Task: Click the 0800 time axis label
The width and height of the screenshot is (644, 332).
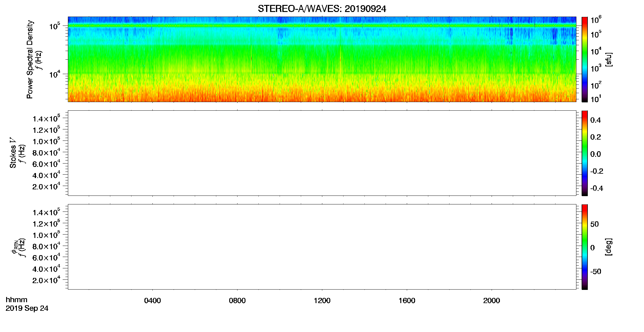Action: point(237,301)
